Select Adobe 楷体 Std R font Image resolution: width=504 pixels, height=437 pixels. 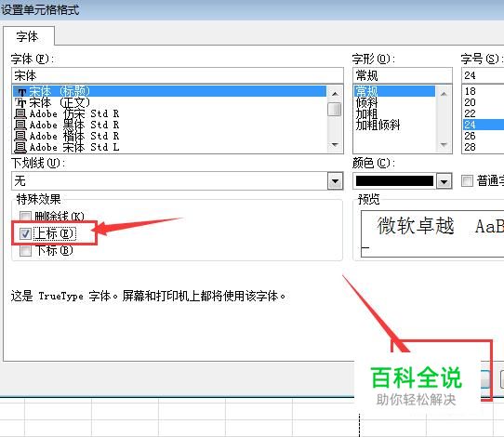[169, 137]
